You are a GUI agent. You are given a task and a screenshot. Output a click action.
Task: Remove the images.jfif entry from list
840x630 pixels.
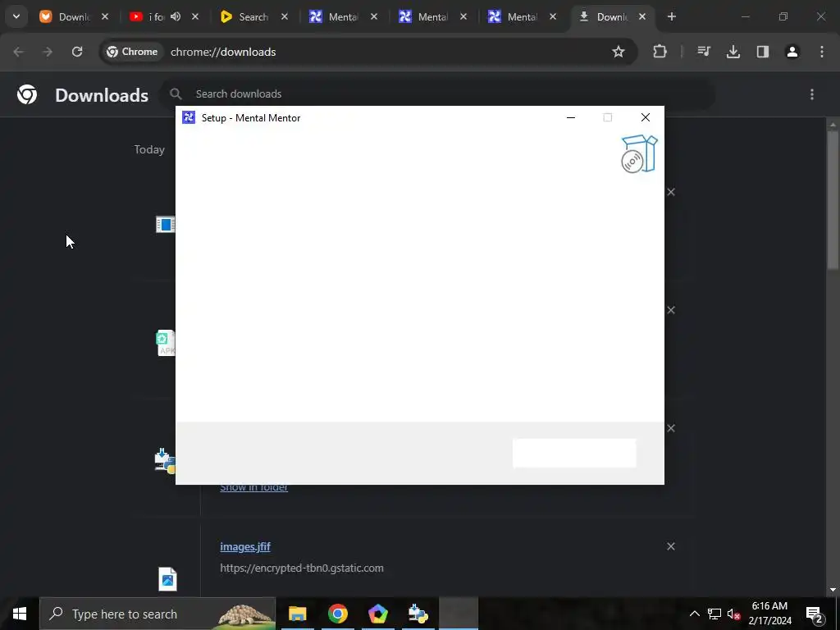(671, 546)
